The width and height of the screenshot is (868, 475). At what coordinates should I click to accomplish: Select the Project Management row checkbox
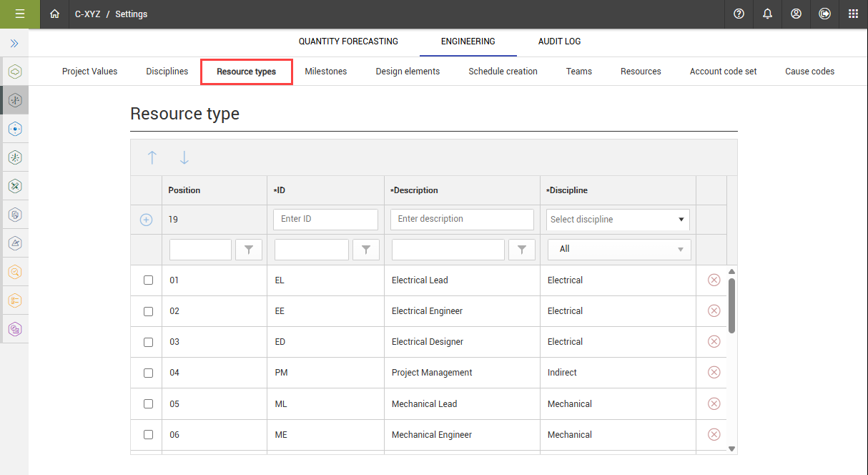click(x=148, y=373)
